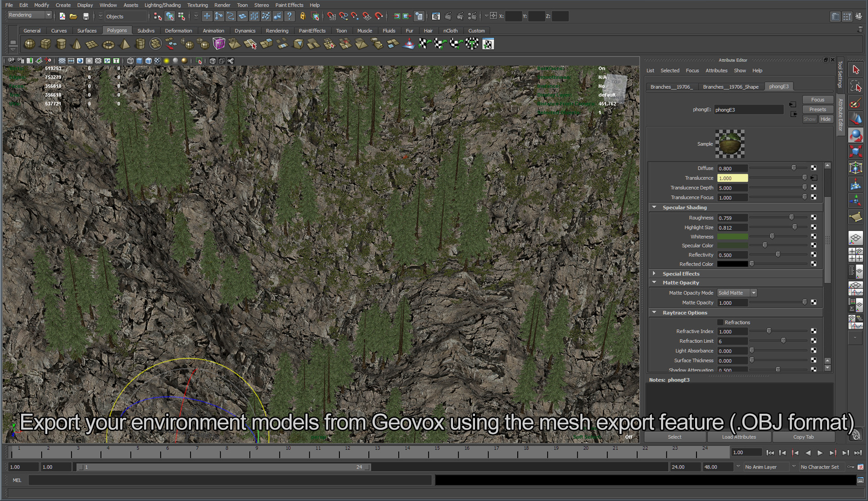This screenshot has height=501, width=868.
Task: Open the Lighting/Shading menu
Action: 162,5
